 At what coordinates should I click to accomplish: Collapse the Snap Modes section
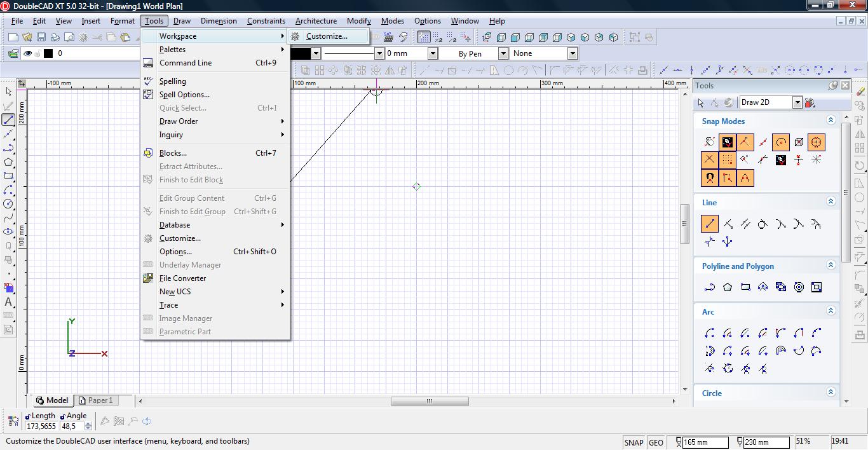pyautogui.click(x=830, y=120)
